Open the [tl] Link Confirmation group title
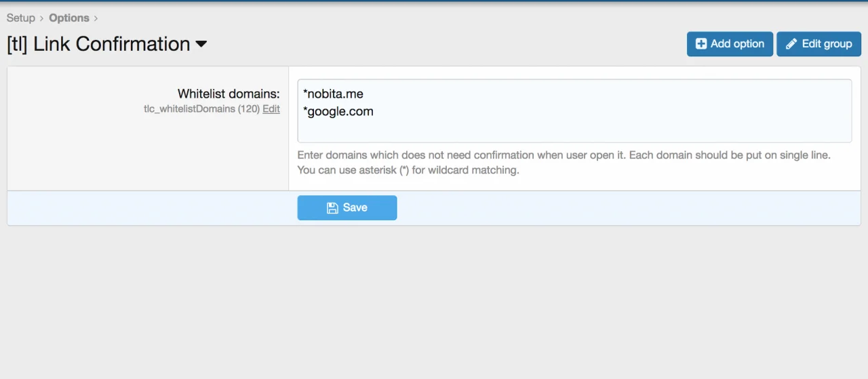Viewport: 868px width, 379px height. click(x=98, y=44)
